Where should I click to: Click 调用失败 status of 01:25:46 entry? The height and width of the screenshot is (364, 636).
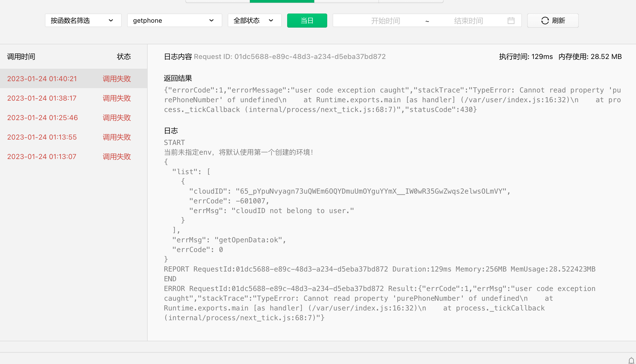117,118
